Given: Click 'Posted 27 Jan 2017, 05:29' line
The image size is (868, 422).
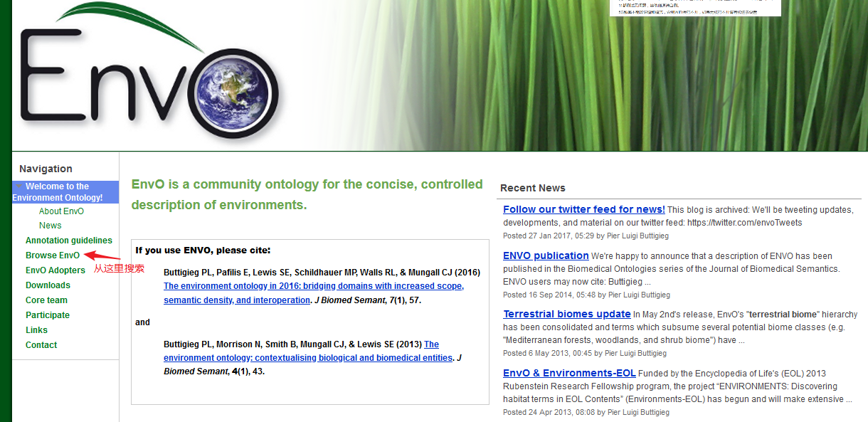Looking at the screenshot, I should pos(586,236).
